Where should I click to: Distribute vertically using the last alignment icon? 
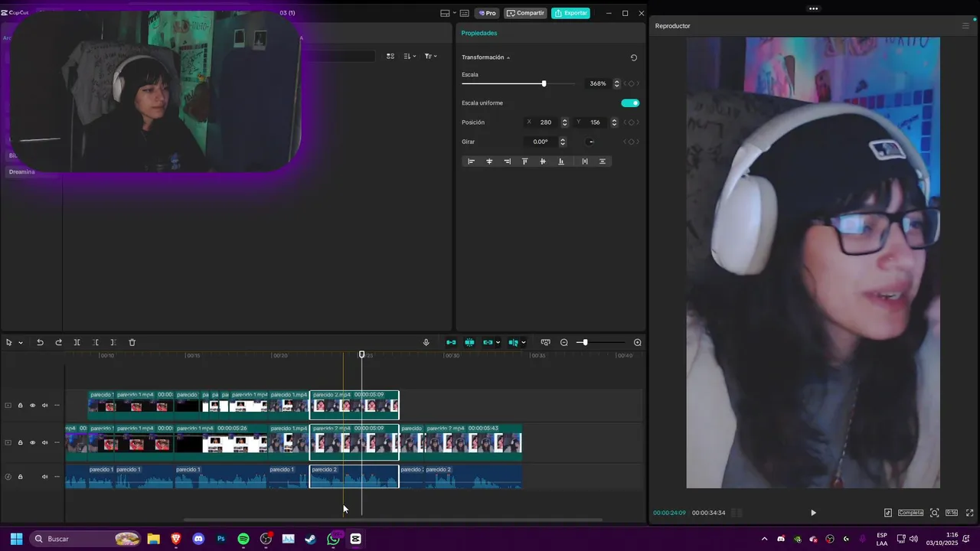click(603, 161)
